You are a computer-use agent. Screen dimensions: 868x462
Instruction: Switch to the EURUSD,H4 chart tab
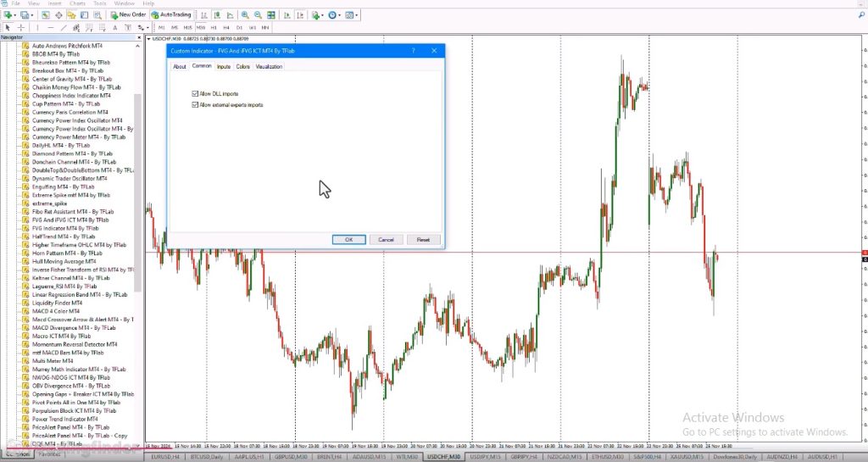coord(165,457)
